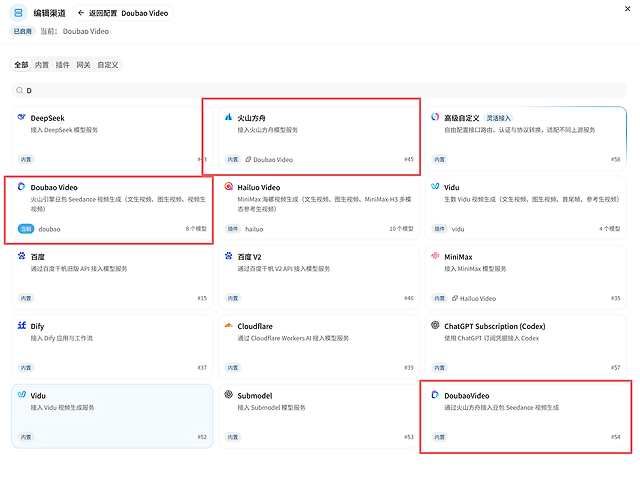Select the Cloudflare provider card
The width and height of the screenshot is (640, 500).
pyautogui.click(x=319, y=347)
